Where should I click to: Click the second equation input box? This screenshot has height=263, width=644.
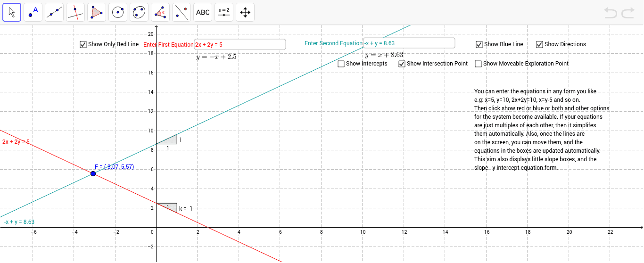pyautogui.click(x=409, y=43)
